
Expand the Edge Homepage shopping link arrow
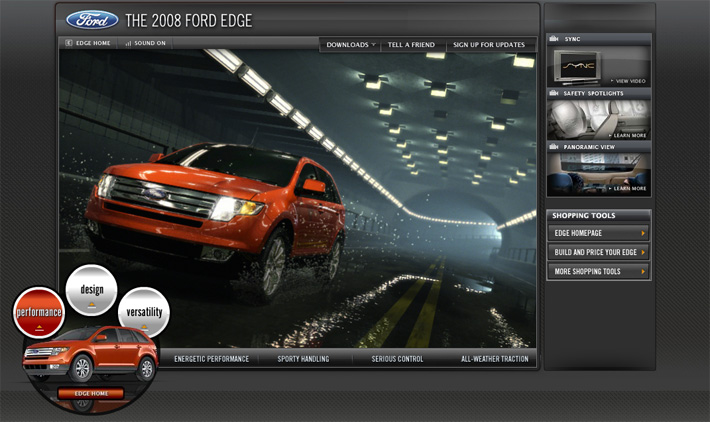643,233
